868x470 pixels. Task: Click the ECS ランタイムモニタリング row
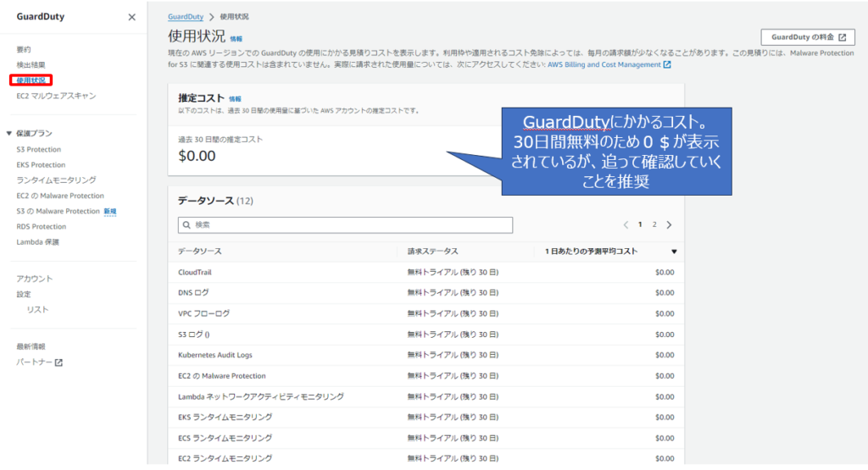426,438
